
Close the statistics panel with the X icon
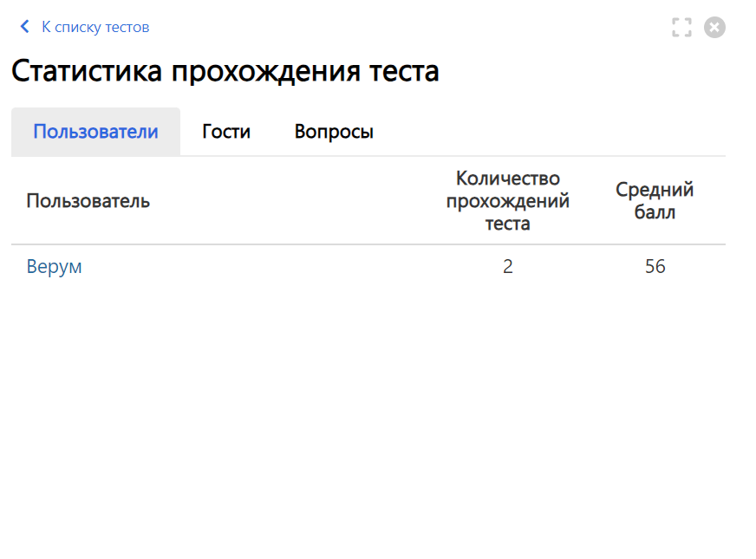(714, 28)
